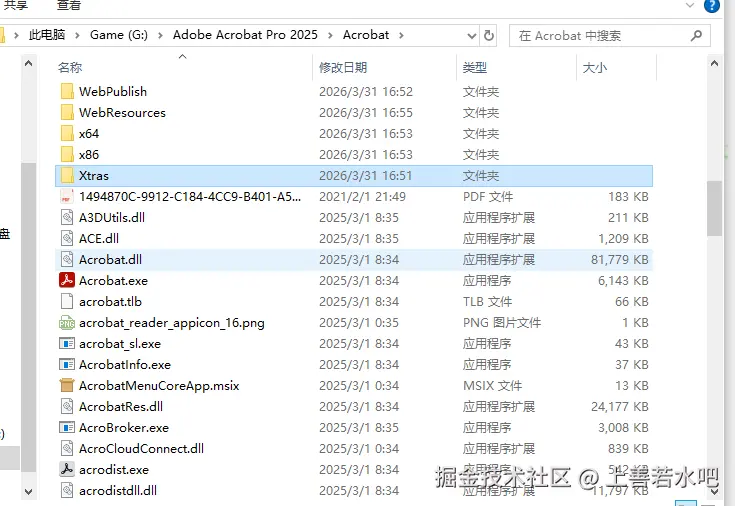Click the navigation pane scroll down arrow

29,491
